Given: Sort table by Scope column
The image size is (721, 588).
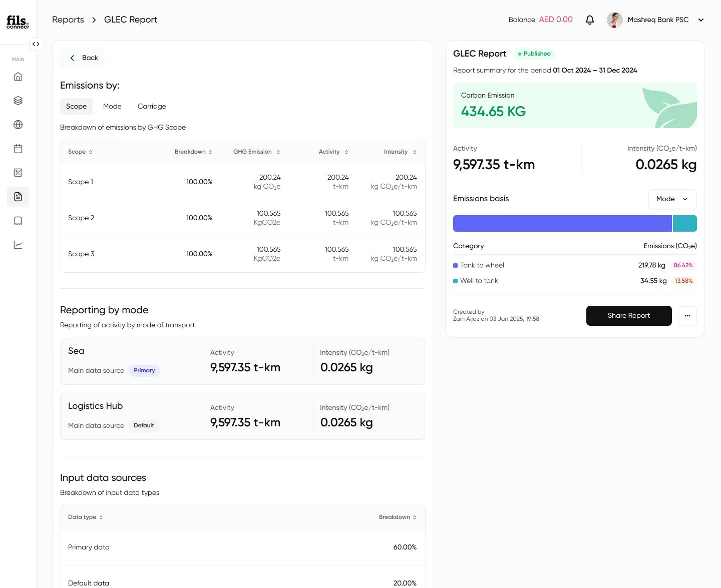Looking at the screenshot, I should 80,152.
